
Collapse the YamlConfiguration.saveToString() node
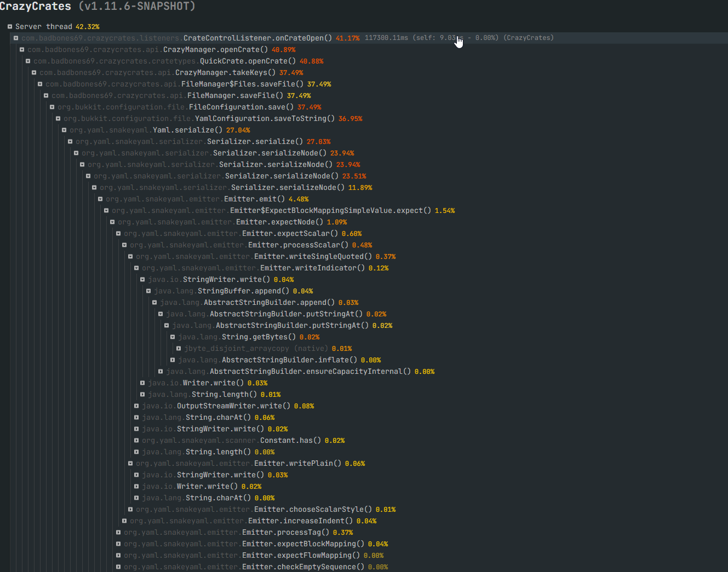[58, 118]
